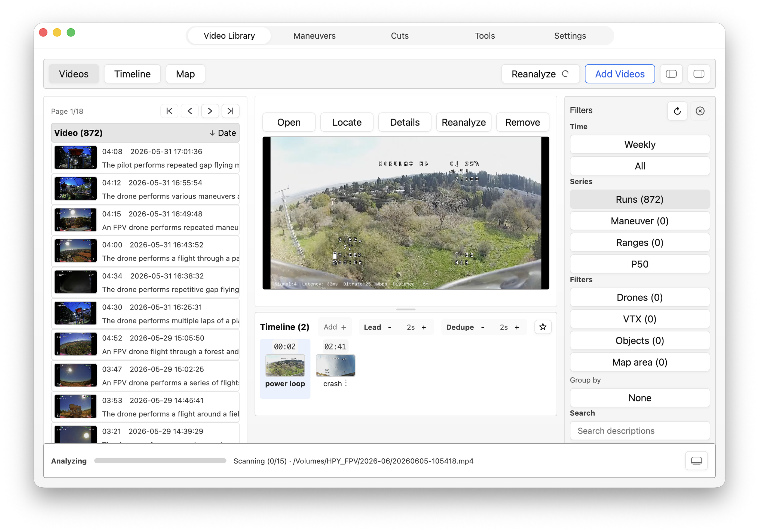Open Drones (0) filter
This screenshot has width=759, height=532.
640,297
